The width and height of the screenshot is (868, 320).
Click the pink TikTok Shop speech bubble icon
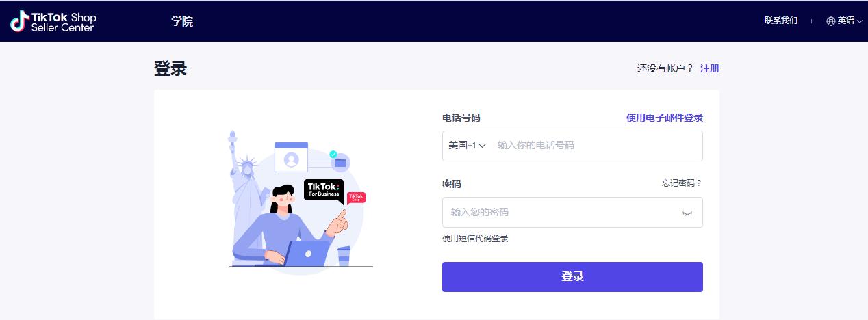(x=356, y=198)
